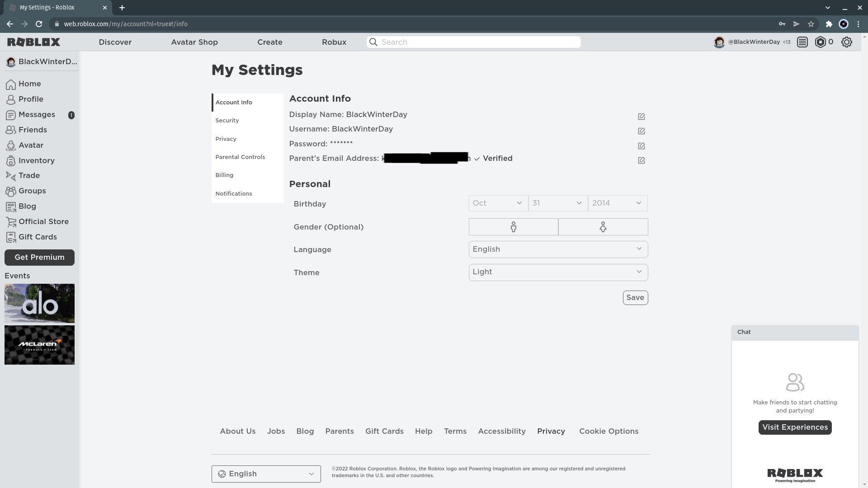Open the alo event thumbnail
This screenshot has width=868, height=488.
tap(39, 304)
